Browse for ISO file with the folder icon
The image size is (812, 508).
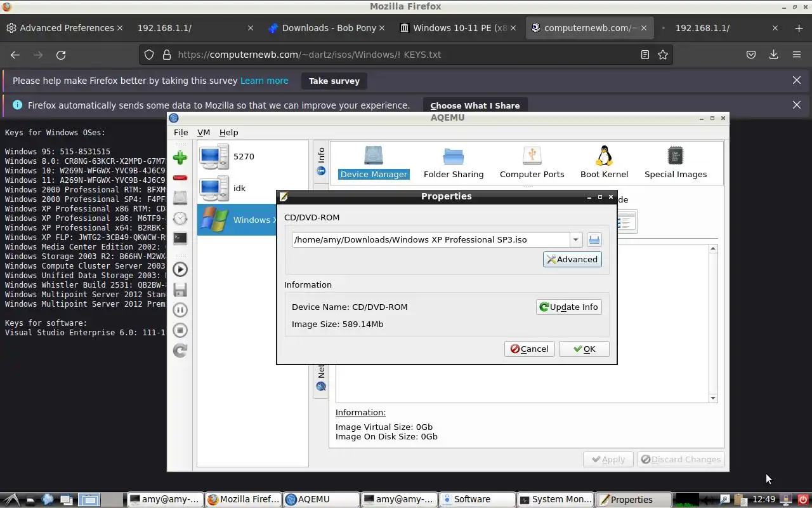coord(594,239)
